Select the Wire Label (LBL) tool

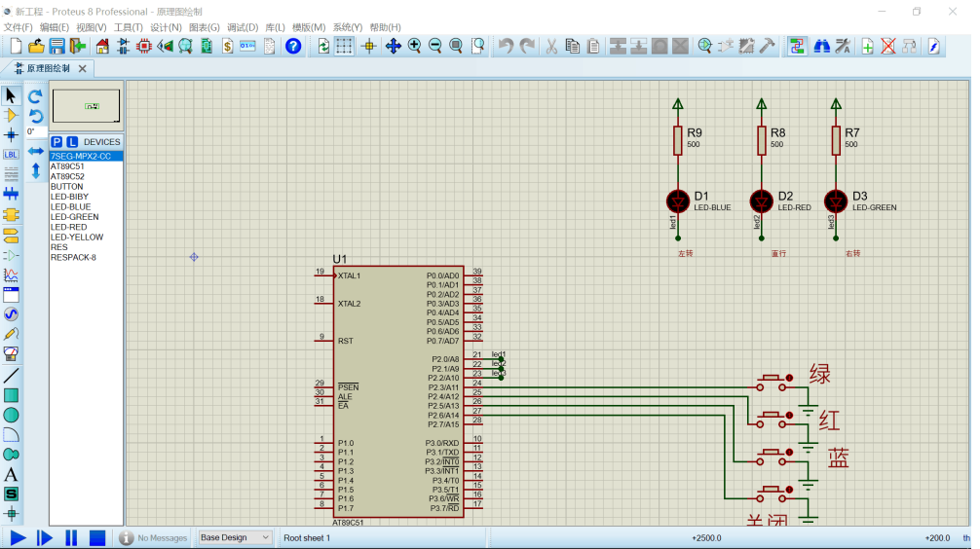(11, 154)
